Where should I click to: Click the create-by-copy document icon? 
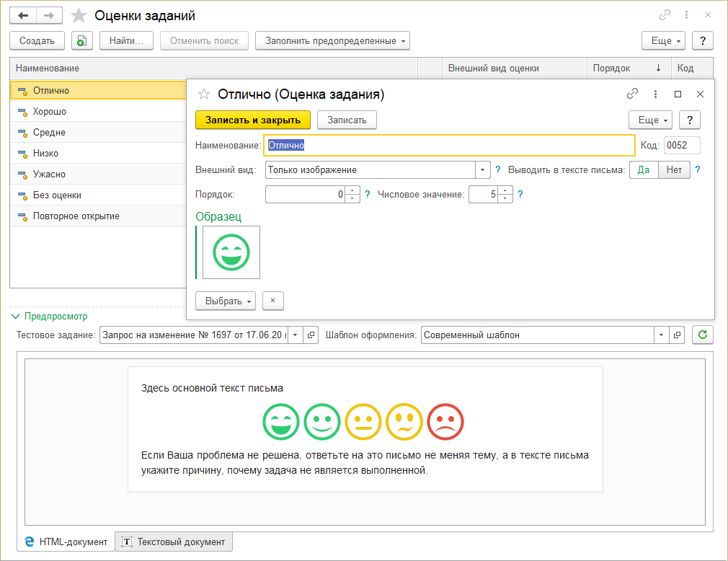click(82, 41)
